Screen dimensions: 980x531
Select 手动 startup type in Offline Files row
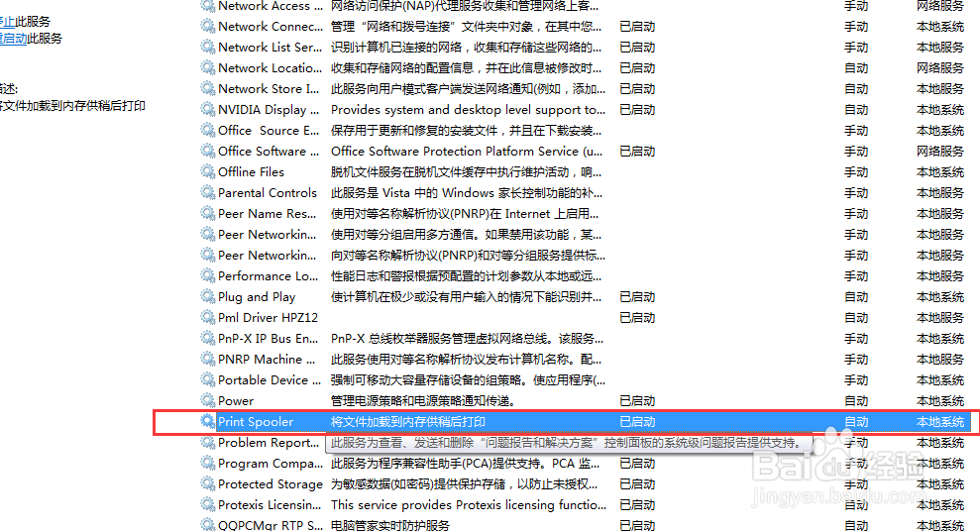[856, 171]
